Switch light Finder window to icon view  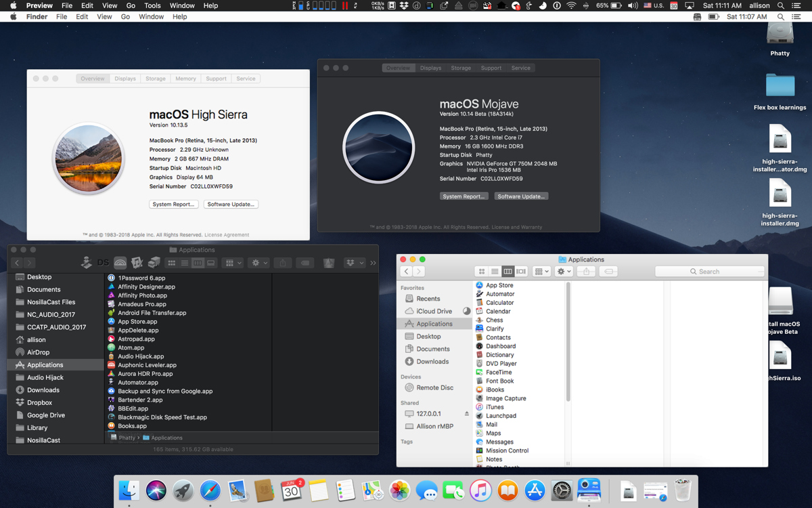[x=482, y=272]
